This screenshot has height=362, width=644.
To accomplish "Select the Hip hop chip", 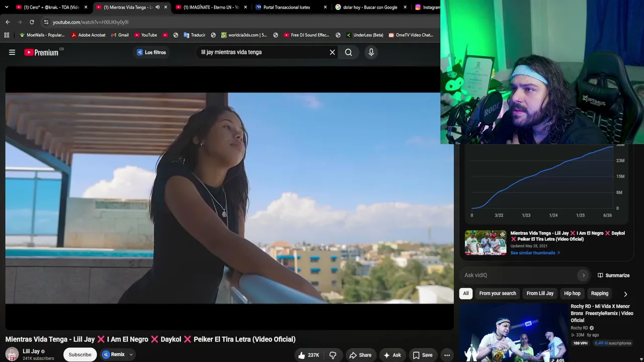I will coord(572,294).
